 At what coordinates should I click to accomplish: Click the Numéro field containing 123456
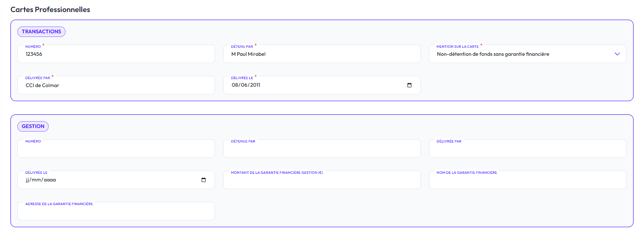(x=116, y=54)
